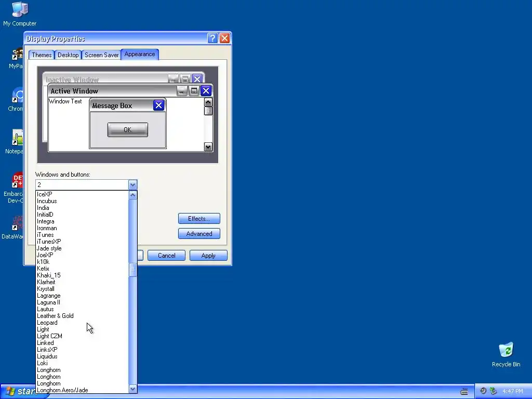Switch to the Desktop tab

coord(68,55)
